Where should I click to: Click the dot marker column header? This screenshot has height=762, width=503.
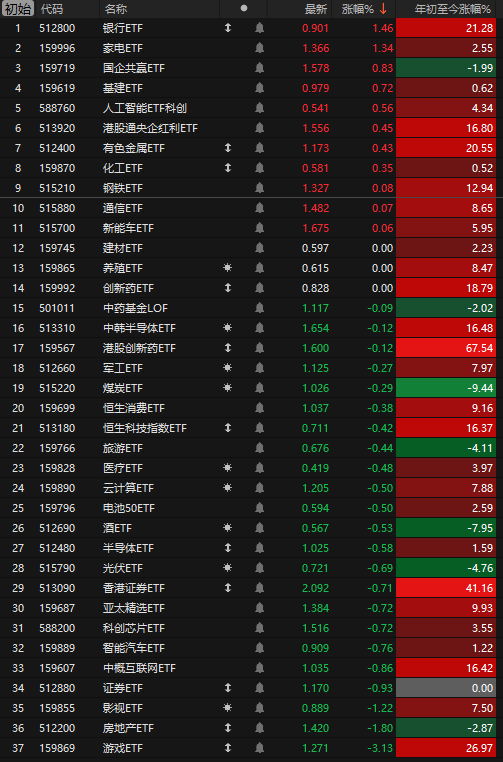point(244,8)
